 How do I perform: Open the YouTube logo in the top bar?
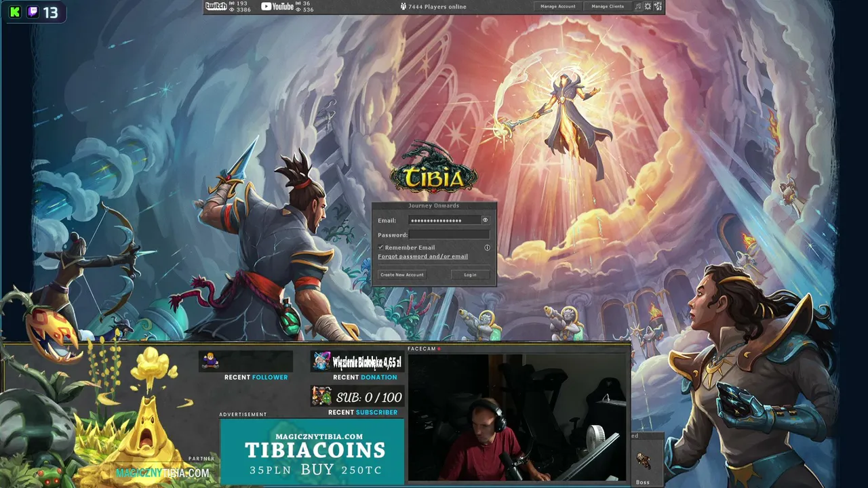(277, 6)
